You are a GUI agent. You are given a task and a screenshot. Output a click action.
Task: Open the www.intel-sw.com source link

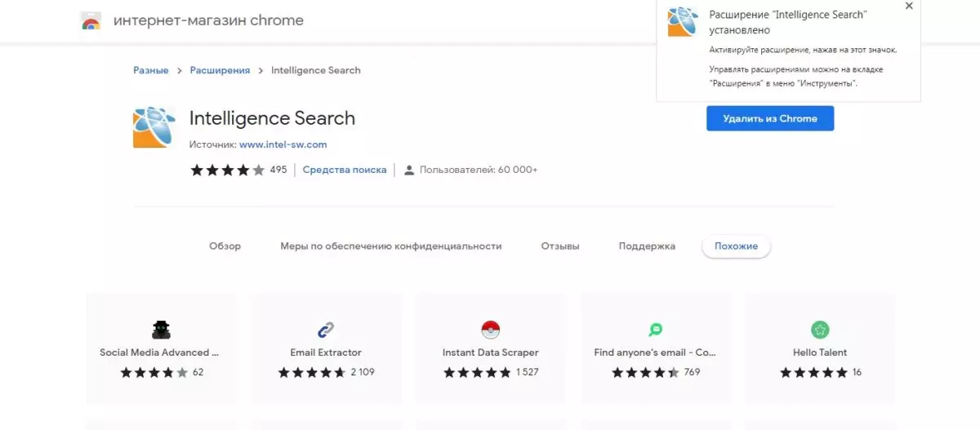[283, 144]
